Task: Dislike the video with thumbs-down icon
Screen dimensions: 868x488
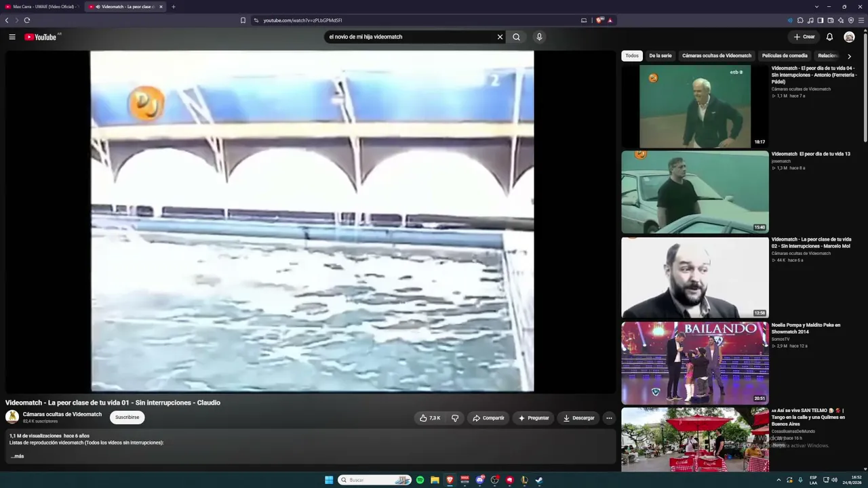Action: click(455, 418)
